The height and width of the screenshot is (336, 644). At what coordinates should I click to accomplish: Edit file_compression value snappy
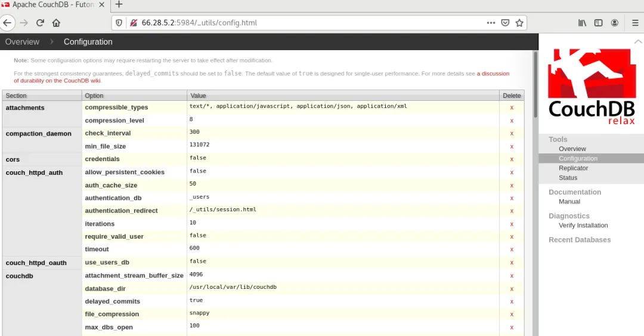tap(199, 313)
